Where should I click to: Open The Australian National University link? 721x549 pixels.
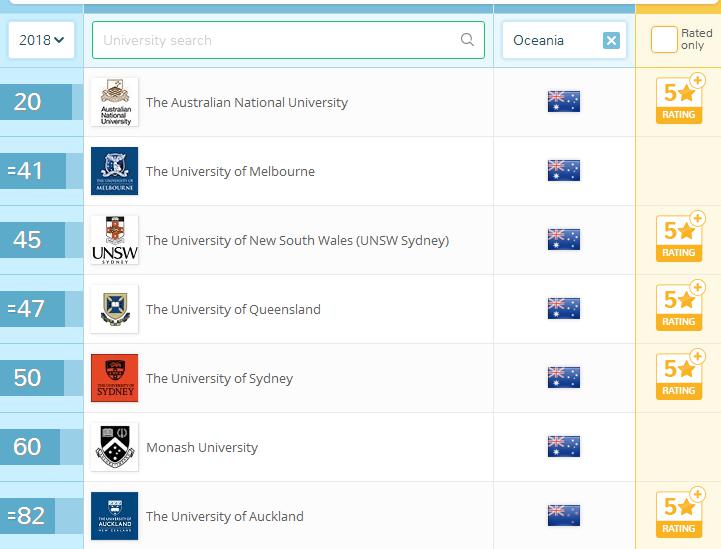(x=247, y=102)
